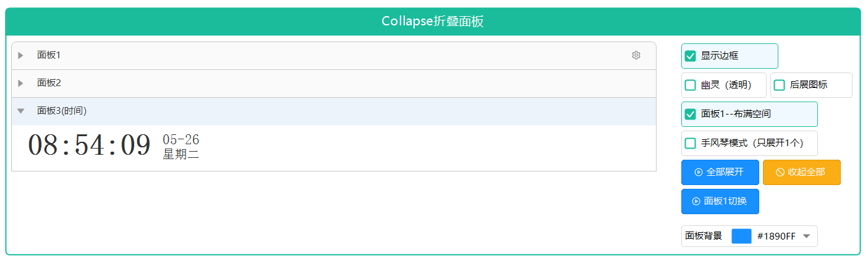
Task: Click the 面板1切换 button
Action: click(x=720, y=201)
